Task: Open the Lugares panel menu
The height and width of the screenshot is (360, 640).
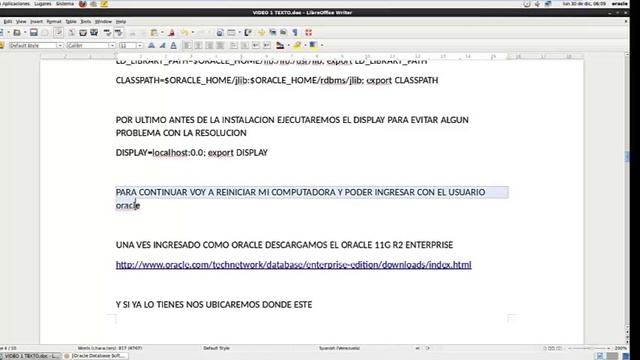Action: coord(43,4)
